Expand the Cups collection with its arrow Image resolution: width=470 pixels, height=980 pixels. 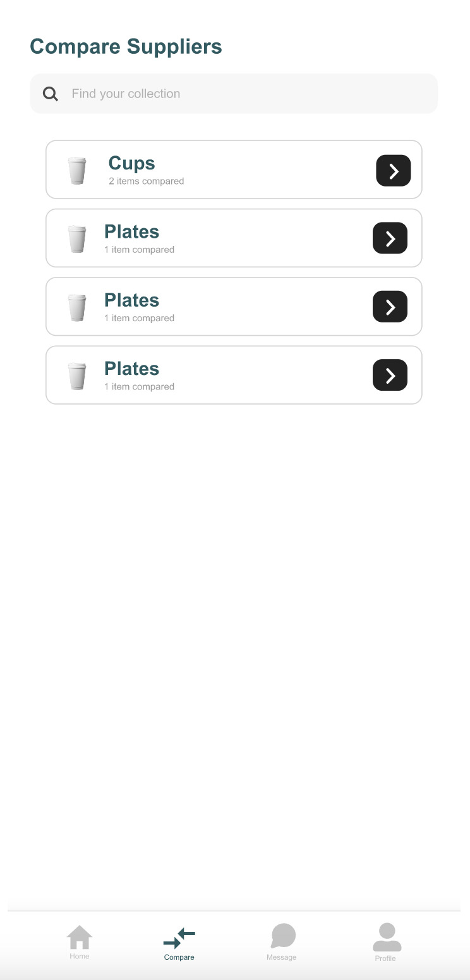[x=394, y=171]
